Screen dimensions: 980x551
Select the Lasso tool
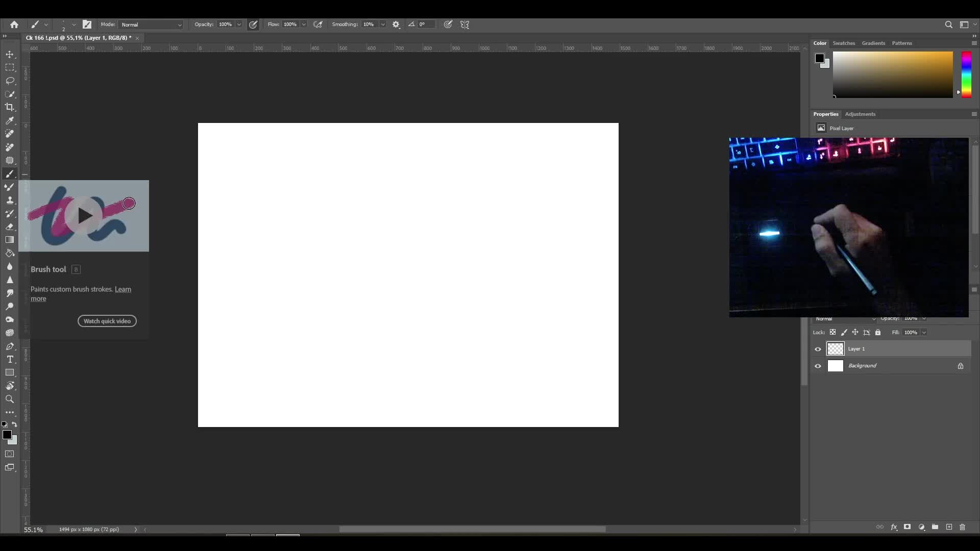[10, 81]
